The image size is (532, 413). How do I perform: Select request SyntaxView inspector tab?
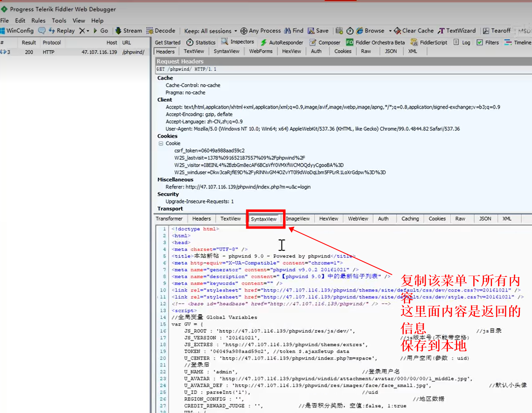(226, 51)
